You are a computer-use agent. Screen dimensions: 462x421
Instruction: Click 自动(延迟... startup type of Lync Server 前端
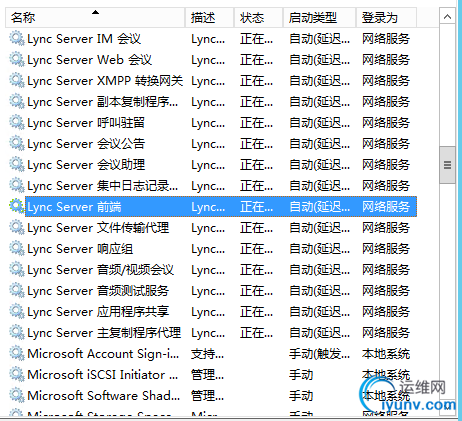pyautogui.click(x=319, y=207)
